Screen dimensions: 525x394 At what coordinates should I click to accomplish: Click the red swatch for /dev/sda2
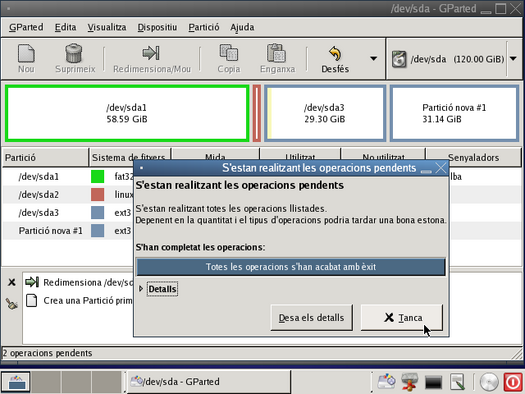97,194
